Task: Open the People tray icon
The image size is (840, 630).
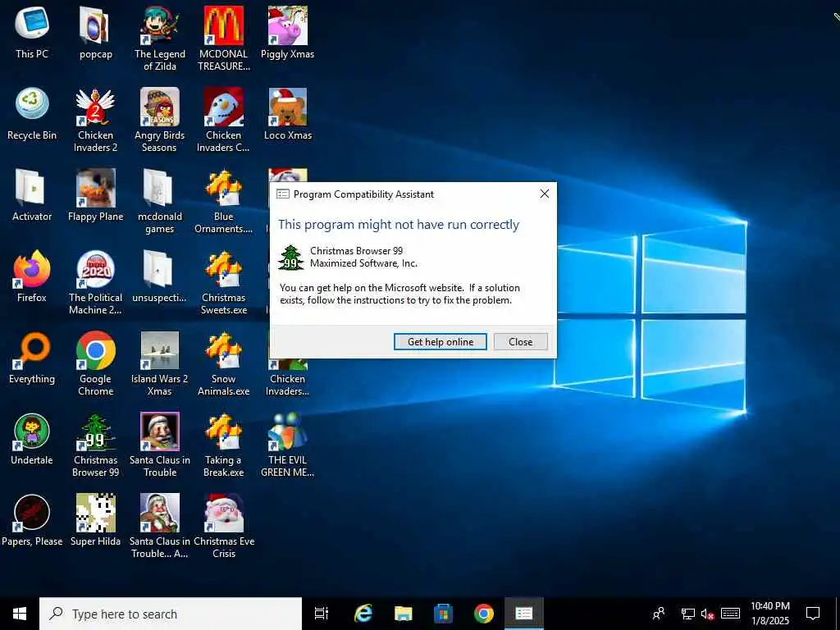Action: tap(659, 614)
